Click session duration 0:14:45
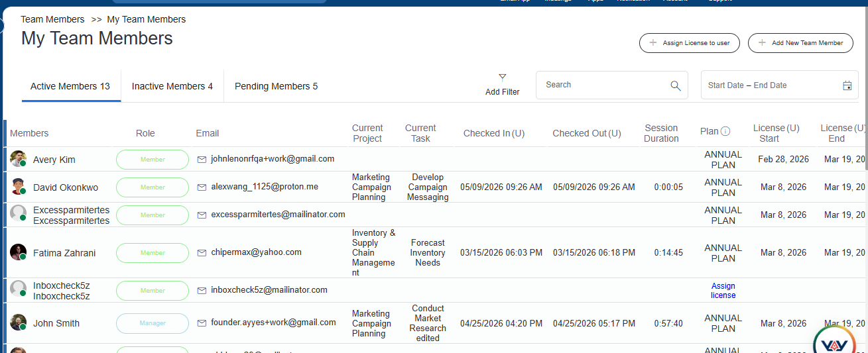Screen dimensions: 868x353 668,253
